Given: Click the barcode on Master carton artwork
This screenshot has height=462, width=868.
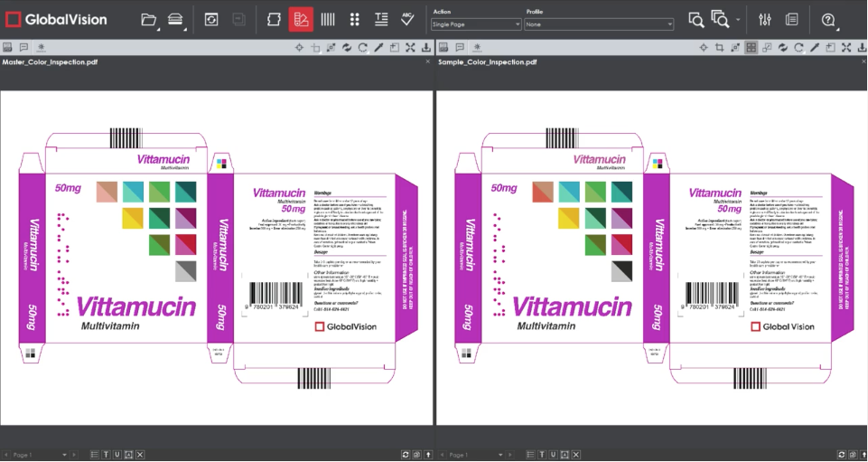Looking at the screenshot, I should [x=275, y=296].
